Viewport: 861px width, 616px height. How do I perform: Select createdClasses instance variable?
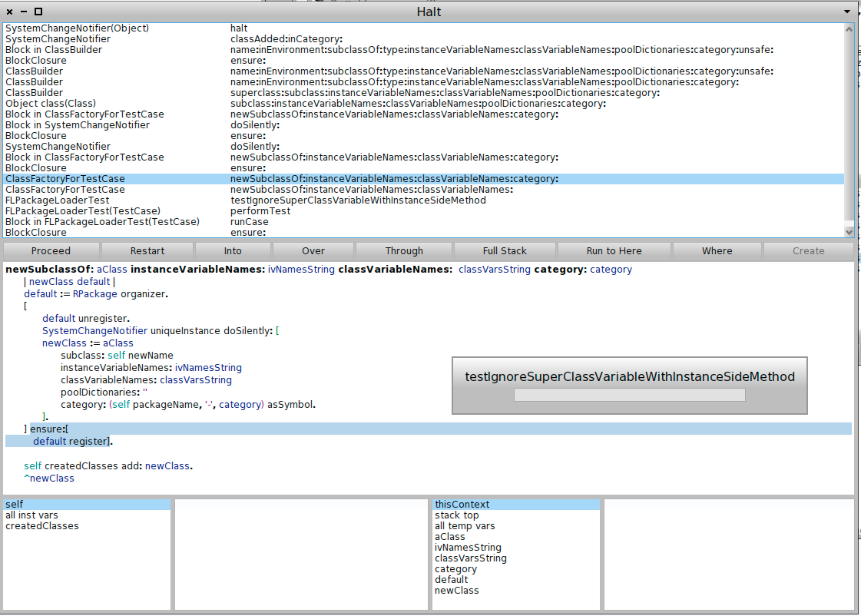[x=88, y=526]
